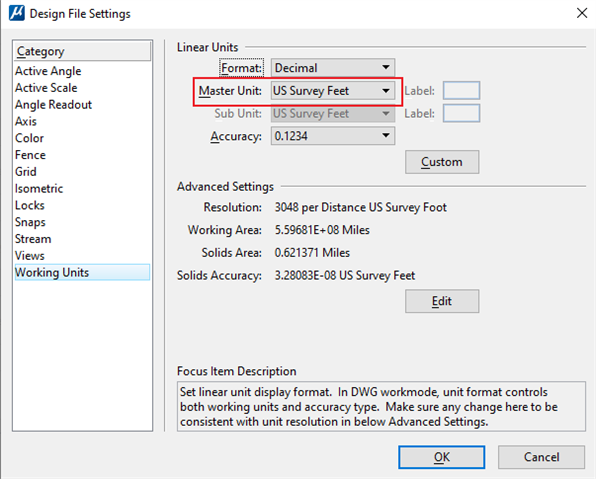Expand the Master Unit dropdown
This screenshot has height=479, width=596.
pyautogui.click(x=333, y=91)
